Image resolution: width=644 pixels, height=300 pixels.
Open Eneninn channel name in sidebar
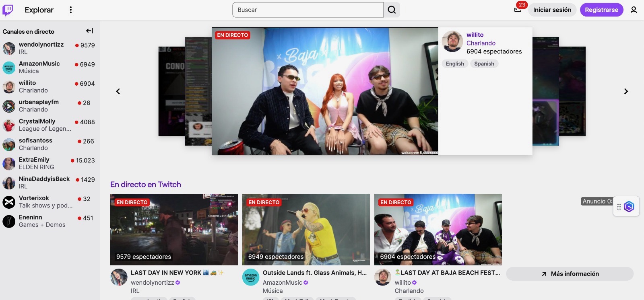coord(31,218)
